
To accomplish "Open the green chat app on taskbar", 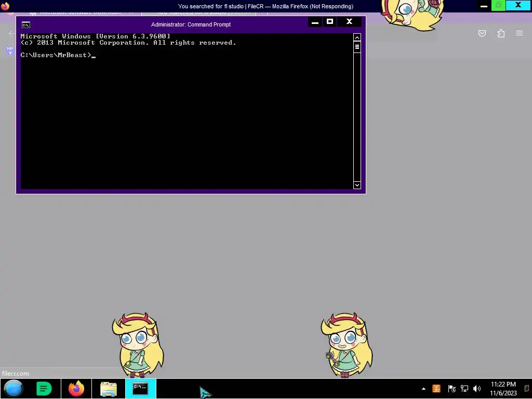I will click(x=44, y=389).
